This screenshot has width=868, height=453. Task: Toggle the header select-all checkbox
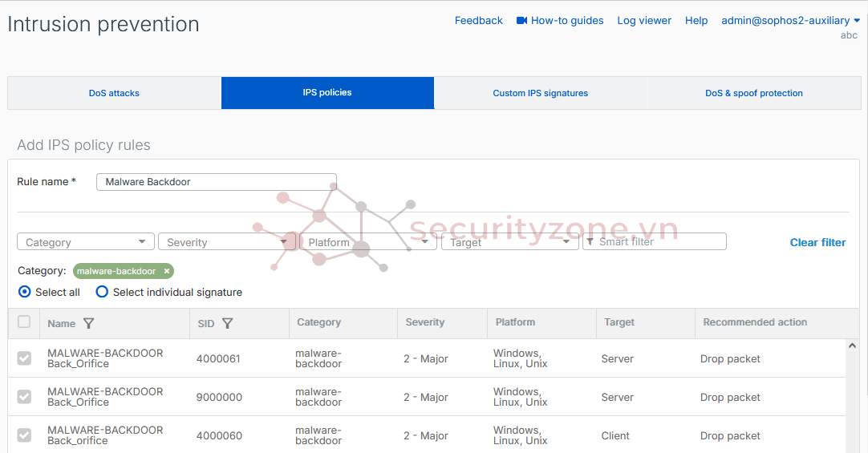(24, 322)
